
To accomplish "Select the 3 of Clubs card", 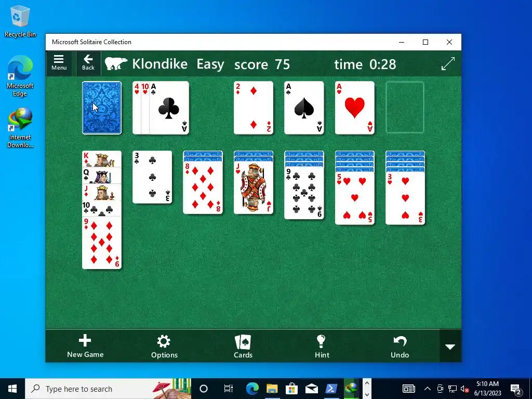I will [152, 177].
